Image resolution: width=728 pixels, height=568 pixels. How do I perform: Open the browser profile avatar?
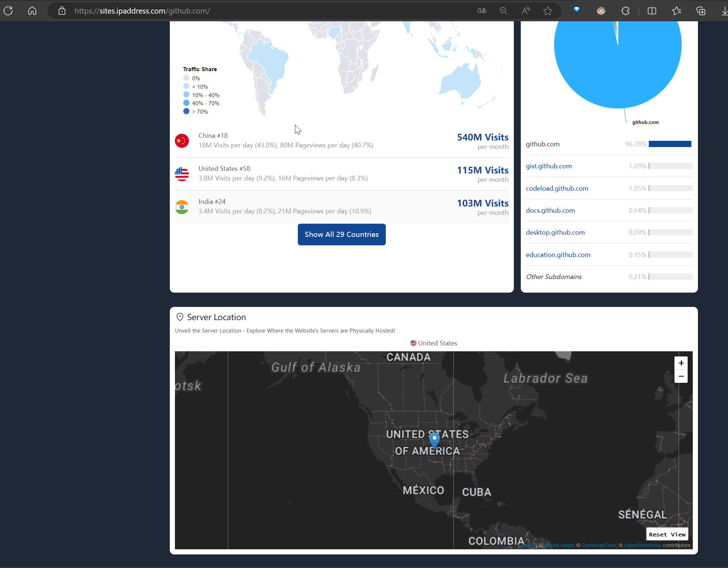pos(601,11)
